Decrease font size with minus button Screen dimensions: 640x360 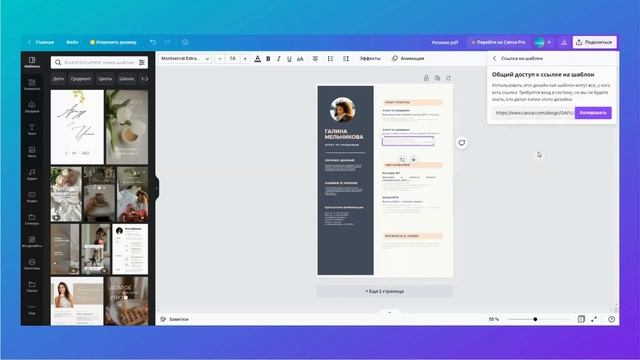[x=220, y=59]
